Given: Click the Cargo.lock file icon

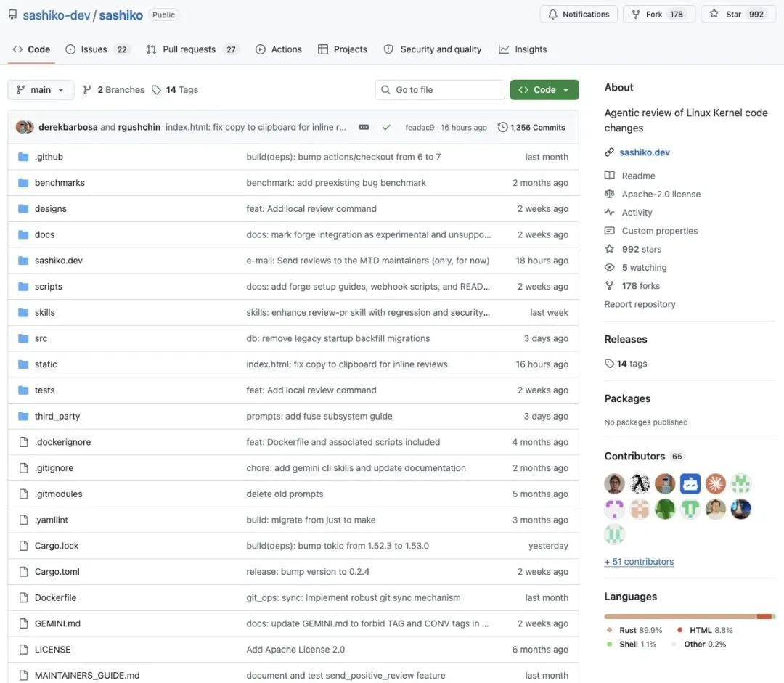Looking at the screenshot, I should [x=23, y=546].
